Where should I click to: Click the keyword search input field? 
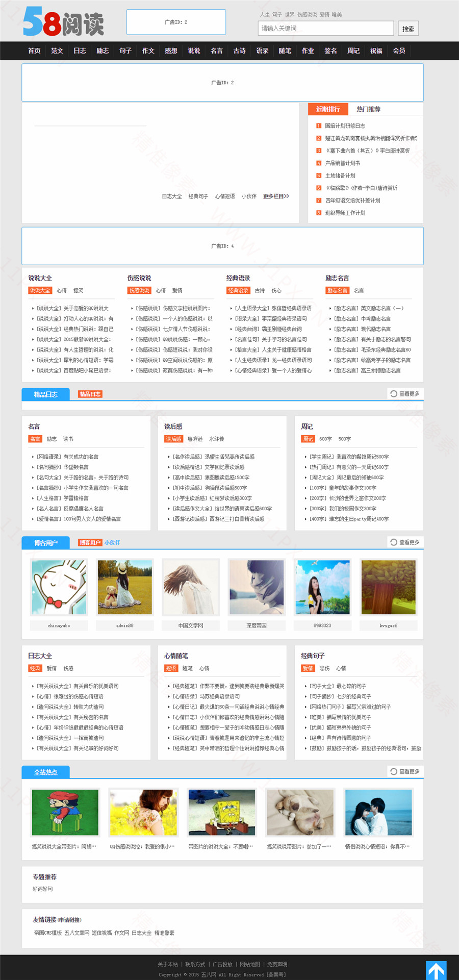(325, 29)
